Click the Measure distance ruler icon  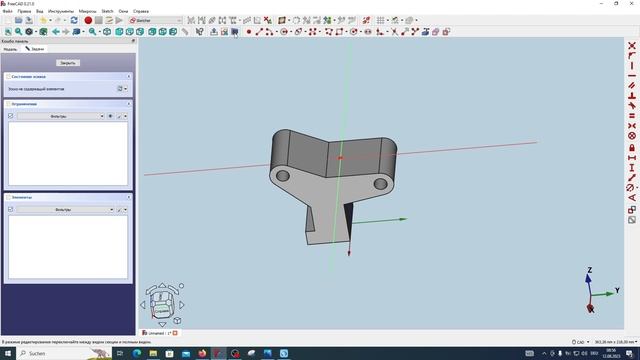coord(185,32)
